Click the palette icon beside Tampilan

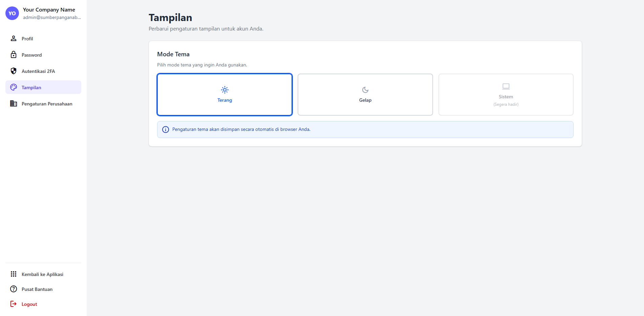tap(14, 87)
